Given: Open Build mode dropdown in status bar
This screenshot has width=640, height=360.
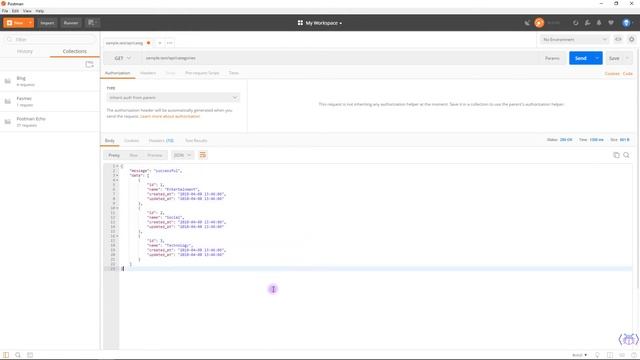Looking at the screenshot, I should pyautogui.click(x=580, y=355).
